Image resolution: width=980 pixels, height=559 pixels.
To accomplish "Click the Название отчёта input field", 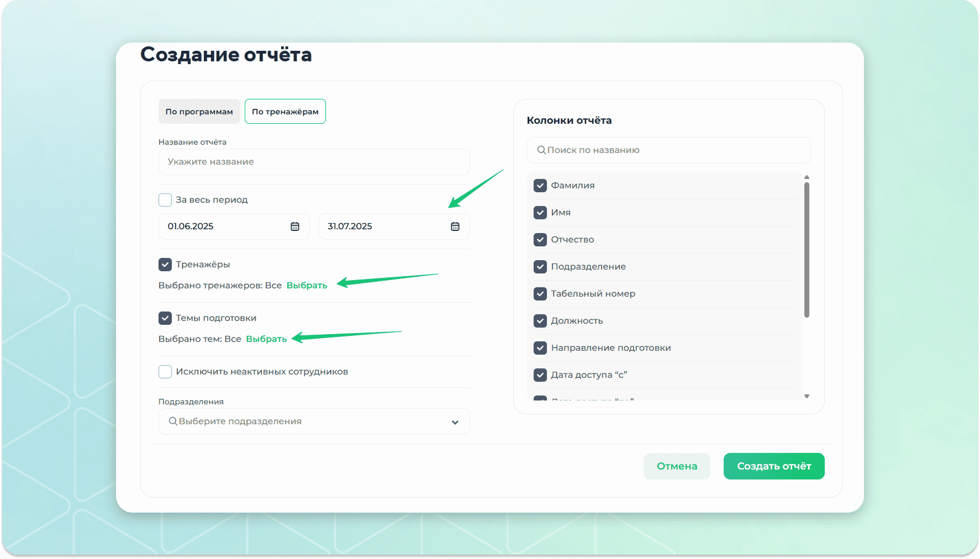I will pos(314,162).
